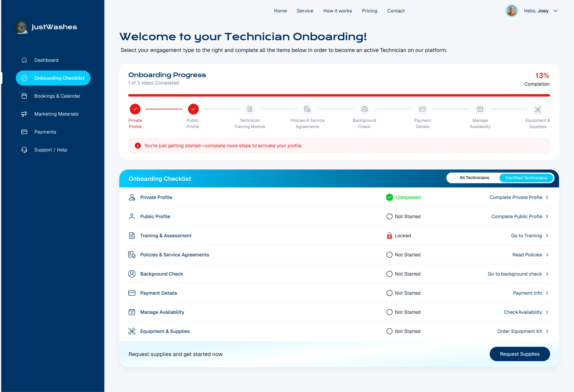
Task: Click the Private Profile red step circle
Action: 135,109
